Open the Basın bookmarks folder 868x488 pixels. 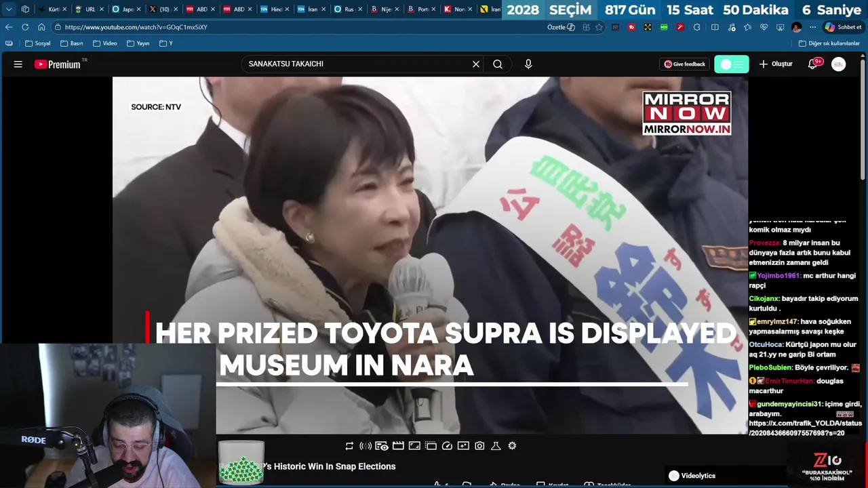[x=72, y=43]
